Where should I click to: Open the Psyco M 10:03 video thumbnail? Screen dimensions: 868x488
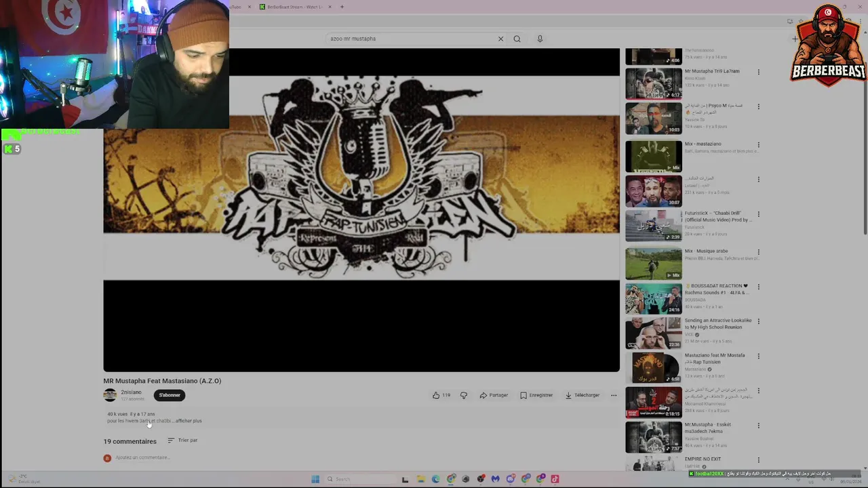654,119
